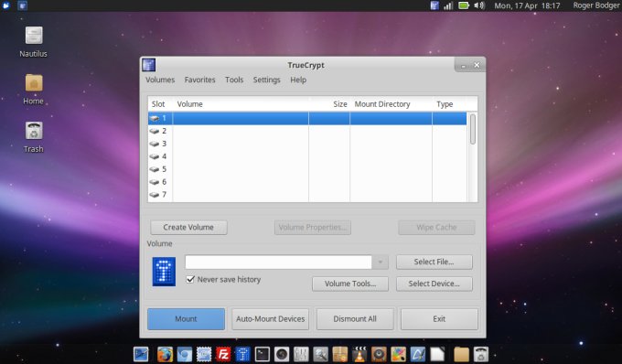Select slot 5 in the volume list
Screen dimensions: 622x364
(x=307, y=169)
